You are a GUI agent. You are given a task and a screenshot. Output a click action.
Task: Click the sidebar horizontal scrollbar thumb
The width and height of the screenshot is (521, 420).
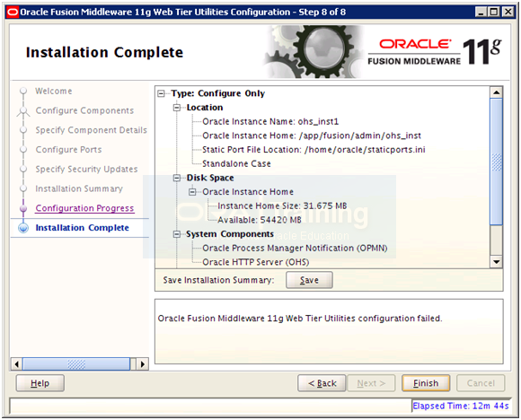tap(76, 364)
